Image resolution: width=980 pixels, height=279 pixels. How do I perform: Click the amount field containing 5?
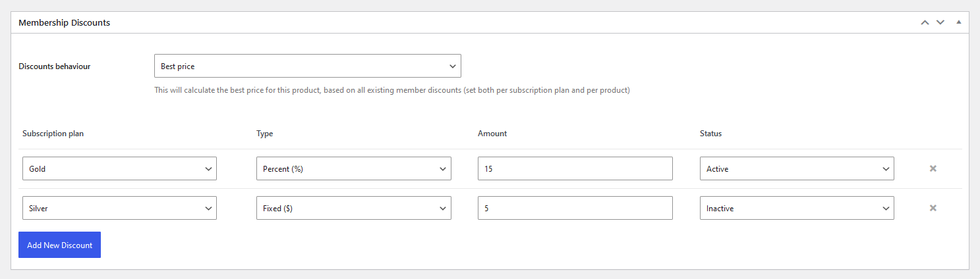pyautogui.click(x=575, y=208)
